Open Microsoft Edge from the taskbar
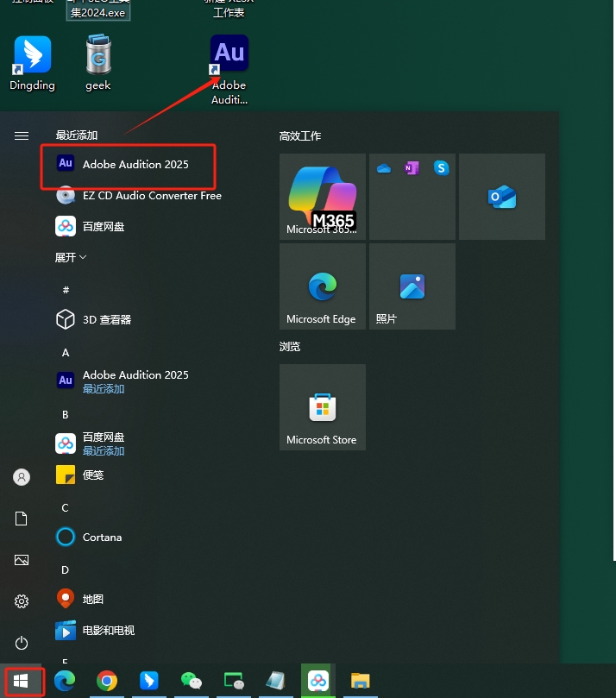Viewport: 616px width, 698px height. point(65,681)
